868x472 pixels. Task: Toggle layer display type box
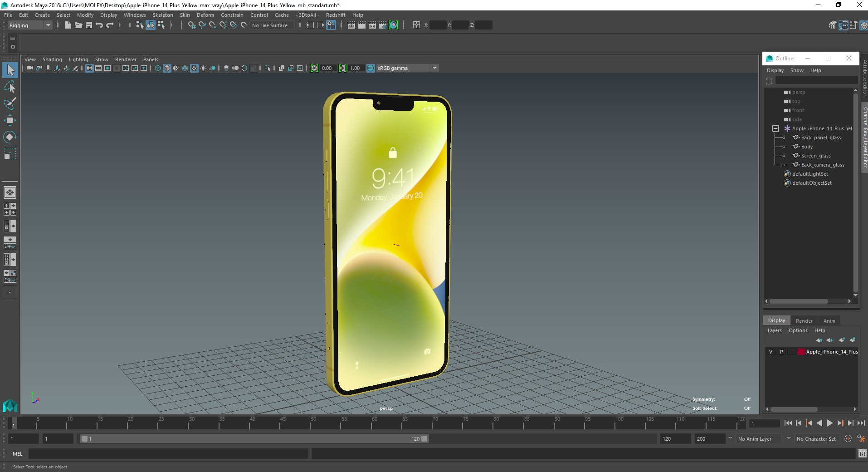(791, 352)
